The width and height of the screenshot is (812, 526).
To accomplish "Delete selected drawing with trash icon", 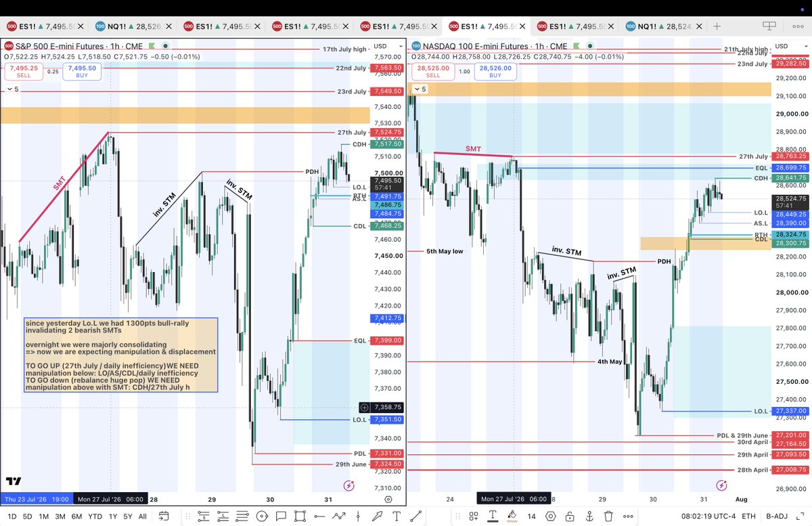I will tap(608, 517).
